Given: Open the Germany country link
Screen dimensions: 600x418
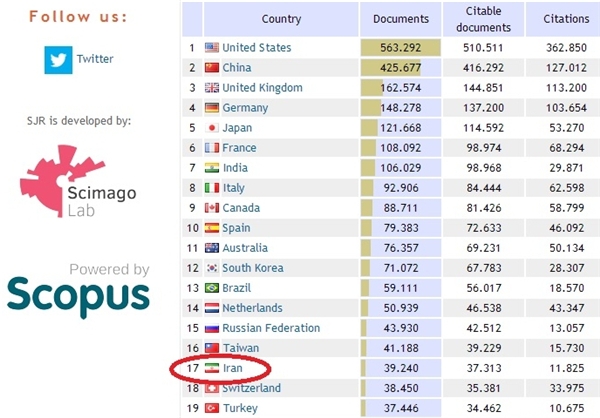Looking at the screenshot, I should [244, 107].
